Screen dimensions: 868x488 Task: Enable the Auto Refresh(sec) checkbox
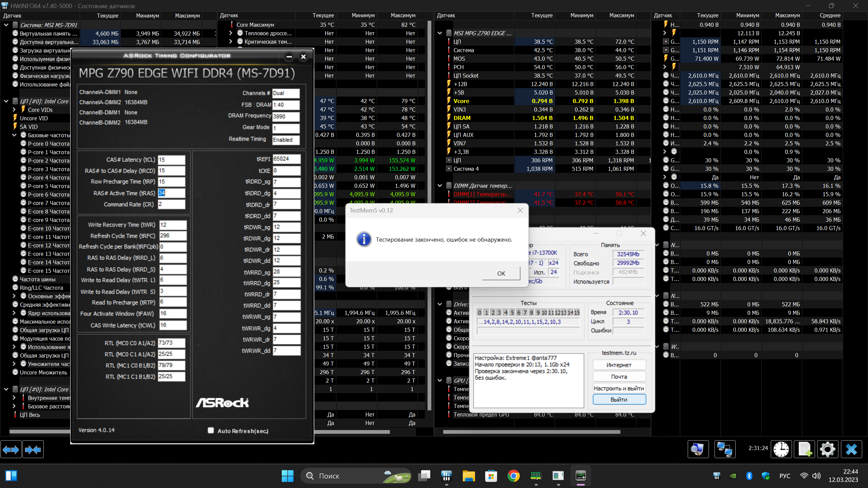[211, 430]
